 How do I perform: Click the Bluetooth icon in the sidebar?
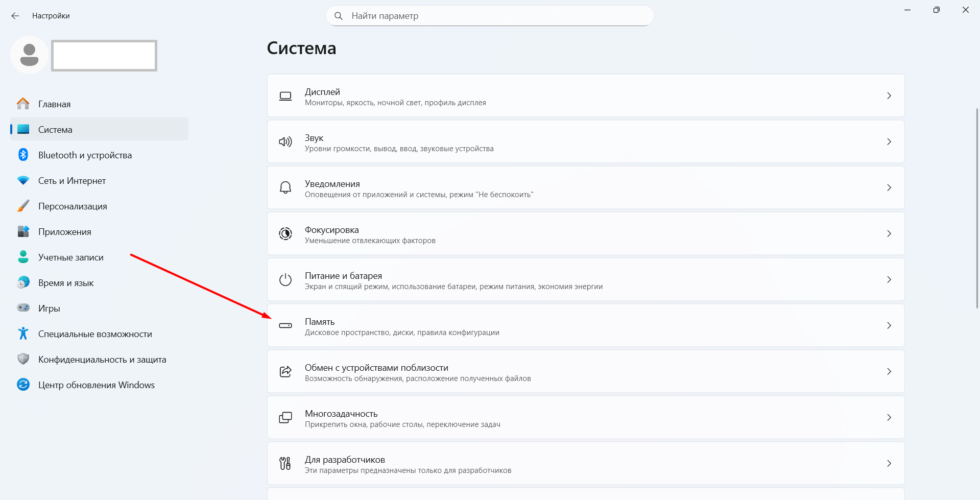click(x=23, y=155)
